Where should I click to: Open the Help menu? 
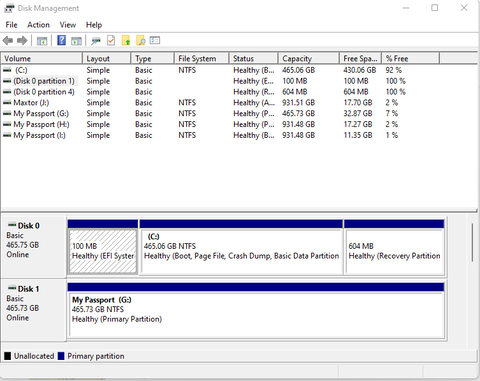point(94,25)
